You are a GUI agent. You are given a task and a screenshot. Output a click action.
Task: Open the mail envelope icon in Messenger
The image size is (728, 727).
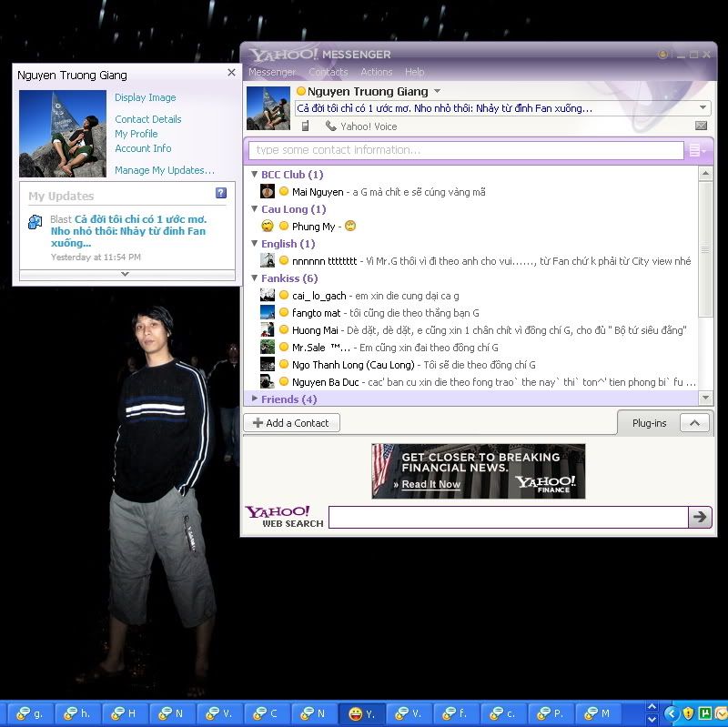coord(701,126)
